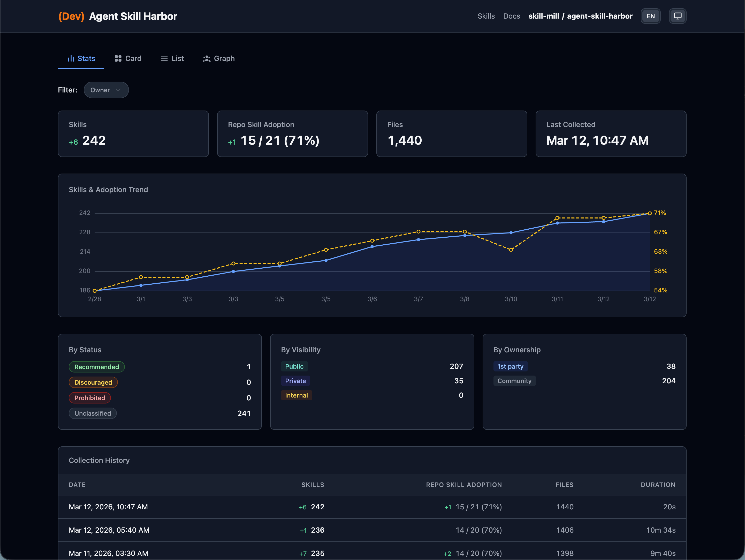Click the 71% final chart data point
Screen dimensions: 745x560
[650, 213]
